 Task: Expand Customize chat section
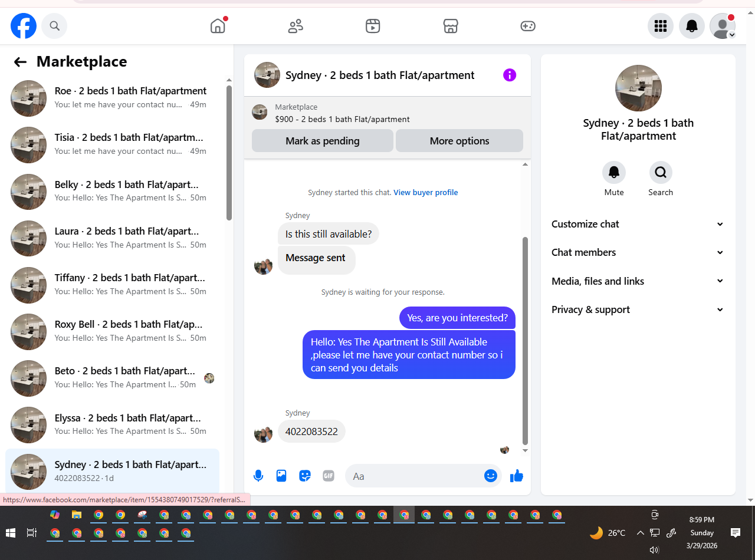(638, 224)
